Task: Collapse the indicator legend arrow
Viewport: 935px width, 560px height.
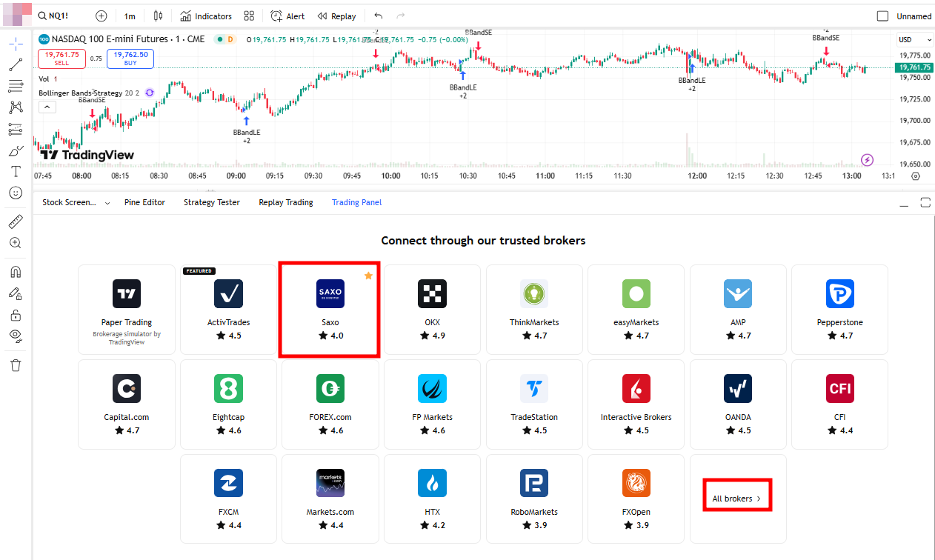Action: click(46, 107)
